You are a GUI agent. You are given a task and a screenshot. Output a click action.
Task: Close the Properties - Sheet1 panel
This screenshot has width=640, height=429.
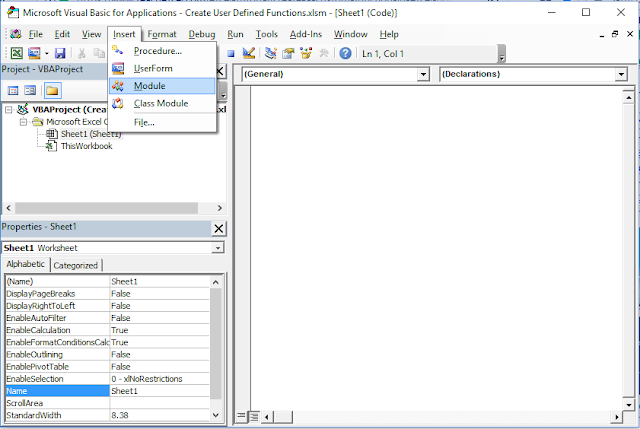pyautogui.click(x=219, y=229)
